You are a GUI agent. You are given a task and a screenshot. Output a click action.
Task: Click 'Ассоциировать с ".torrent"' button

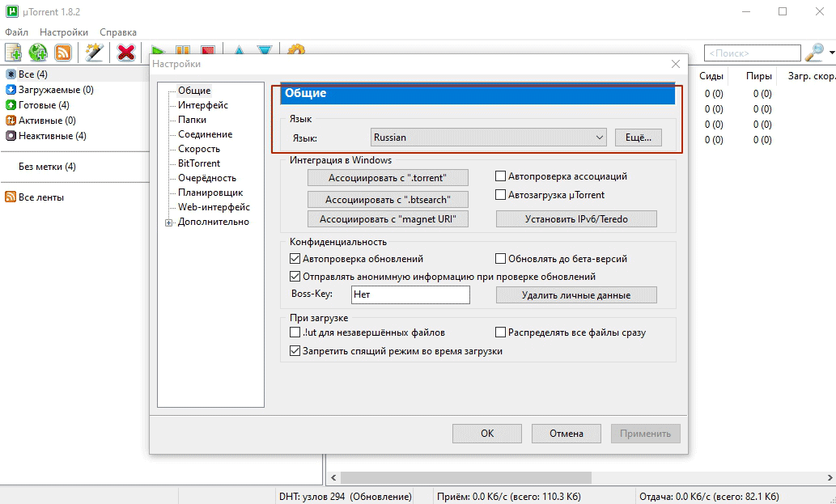click(388, 178)
